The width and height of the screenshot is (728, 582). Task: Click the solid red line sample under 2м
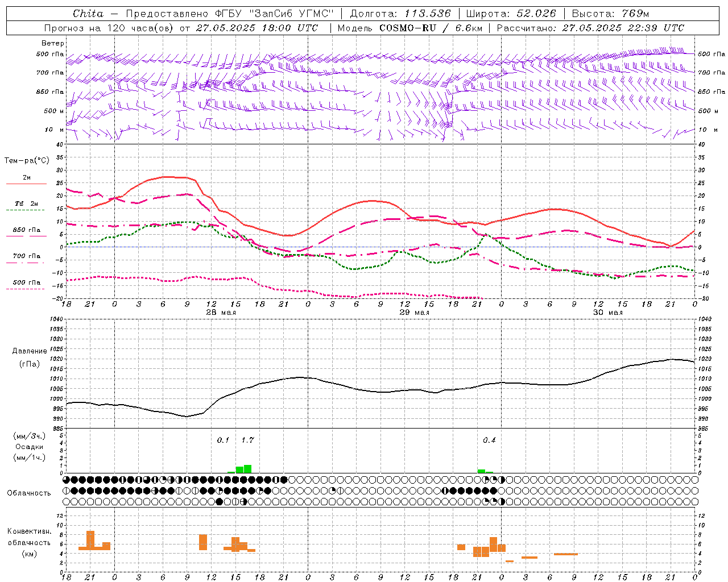pos(26,184)
